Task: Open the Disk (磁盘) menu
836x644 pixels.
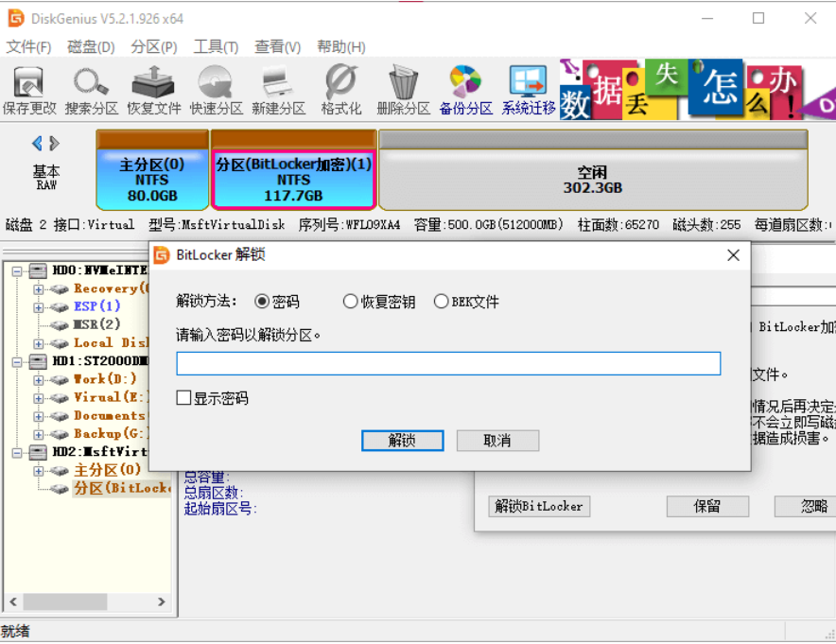Action: [91, 47]
